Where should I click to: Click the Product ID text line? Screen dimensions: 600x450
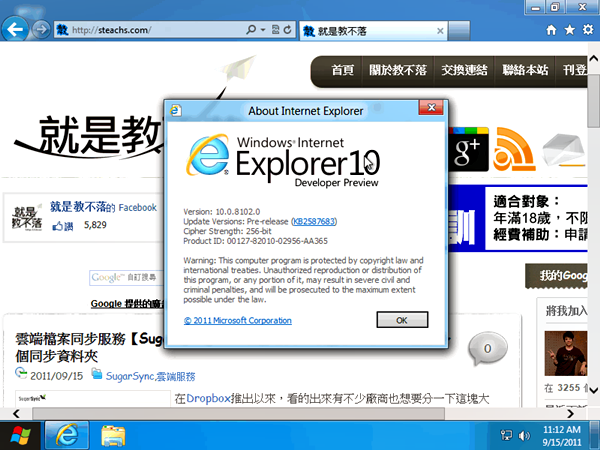tap(255, 241)
